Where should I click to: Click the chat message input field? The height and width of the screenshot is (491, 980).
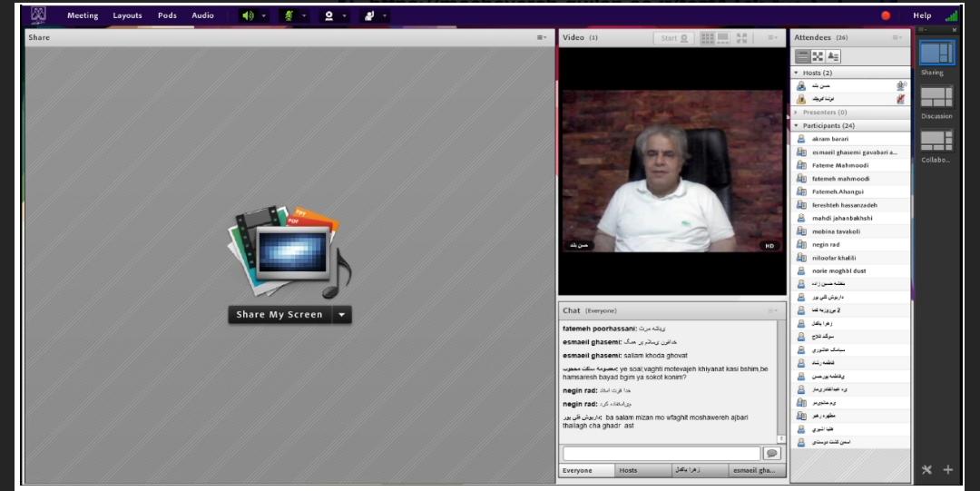pyautogui.click(x=661, y=453)
